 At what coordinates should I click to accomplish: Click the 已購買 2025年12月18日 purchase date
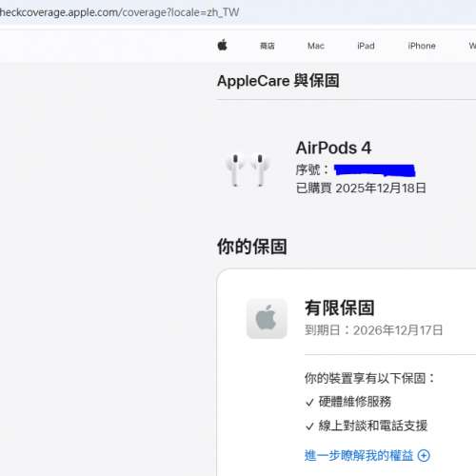361,188
